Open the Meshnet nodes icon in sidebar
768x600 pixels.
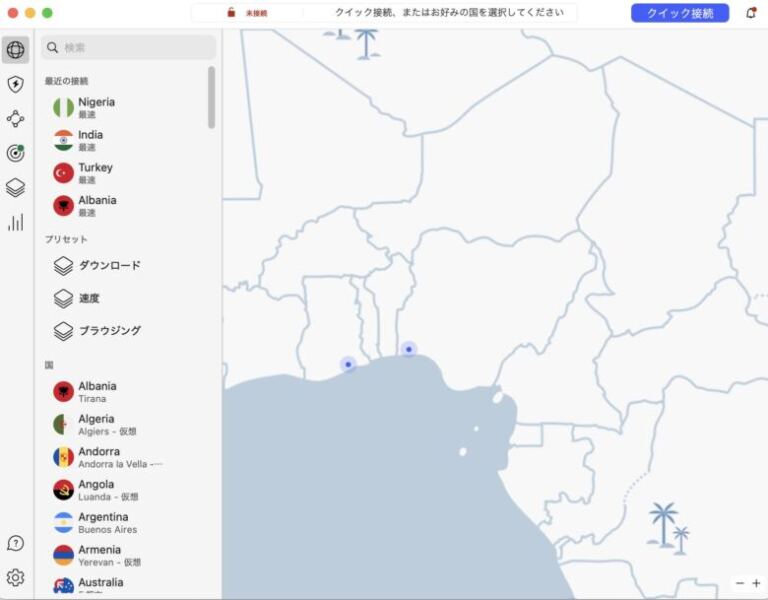16,119
